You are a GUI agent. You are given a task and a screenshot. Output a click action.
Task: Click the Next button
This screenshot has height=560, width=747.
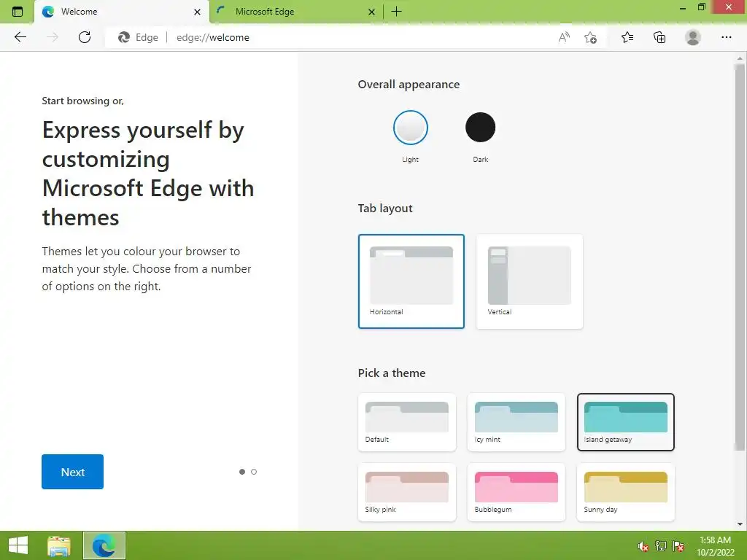tap(72, 472)
